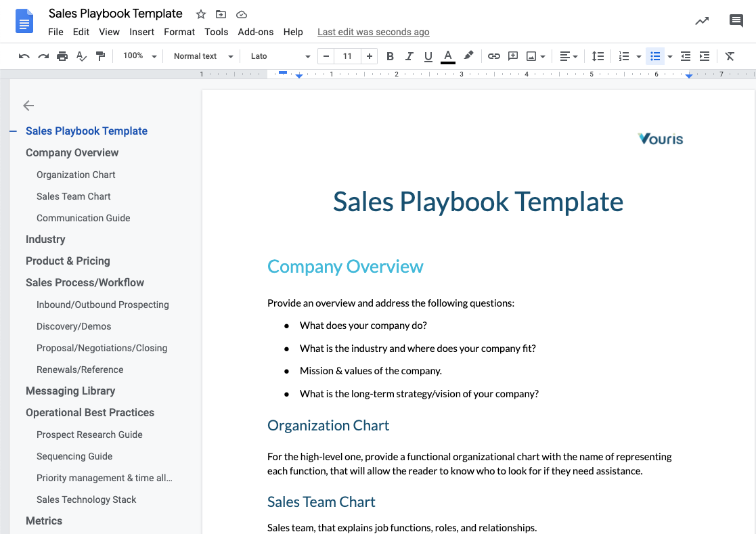The width and height of the screenshot is (756, 534).
Task: Jump to Company Overview in outline
Action: (72, 153)
